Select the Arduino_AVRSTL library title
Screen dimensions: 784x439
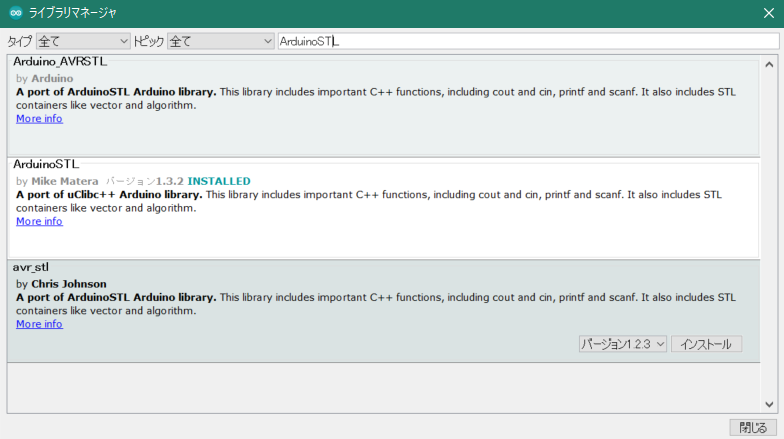coord(60,62)
